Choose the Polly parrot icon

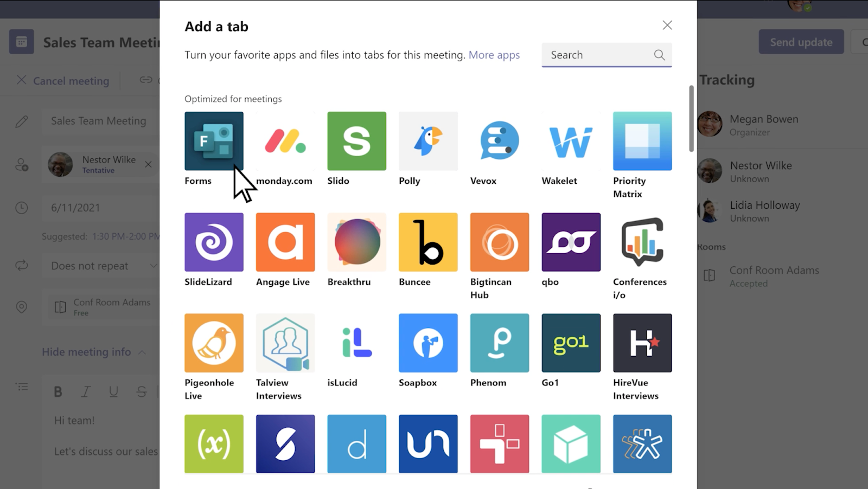pos(428,141)
